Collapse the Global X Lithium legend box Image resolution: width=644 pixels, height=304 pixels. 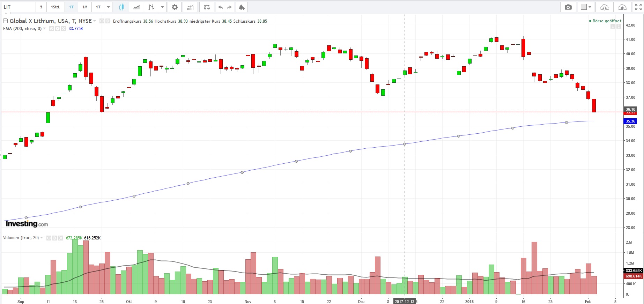click(x=5, y=21)
